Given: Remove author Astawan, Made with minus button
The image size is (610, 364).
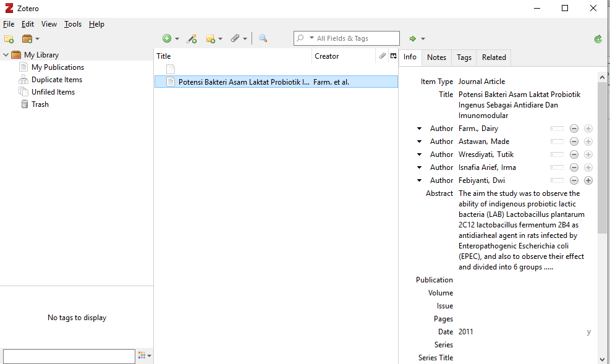Looking at the screenshot, I should pos(574,142).
